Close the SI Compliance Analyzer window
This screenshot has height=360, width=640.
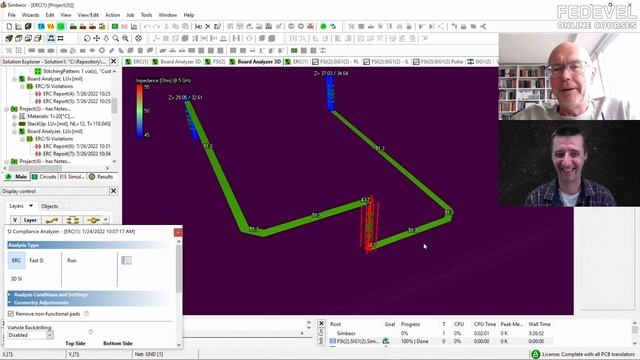point(178,232)
